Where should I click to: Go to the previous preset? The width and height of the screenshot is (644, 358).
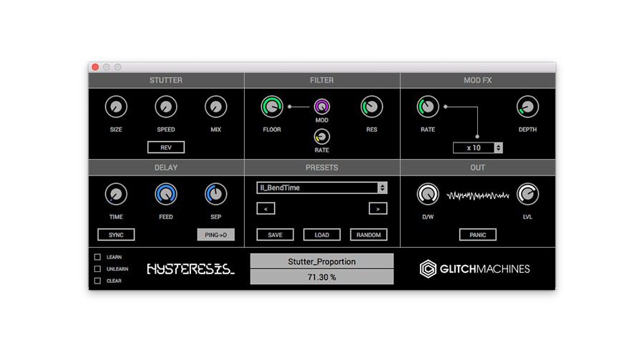coord(265,209)
